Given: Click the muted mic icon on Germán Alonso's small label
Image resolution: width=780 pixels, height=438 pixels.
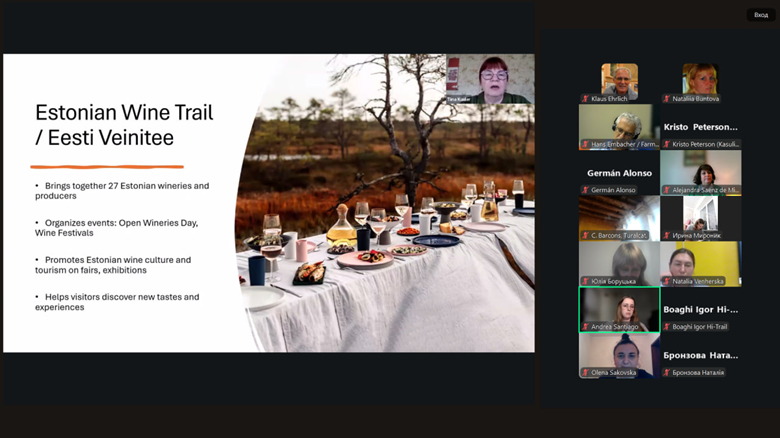Looking at the screenshot, I should click(x=585, y=190).
